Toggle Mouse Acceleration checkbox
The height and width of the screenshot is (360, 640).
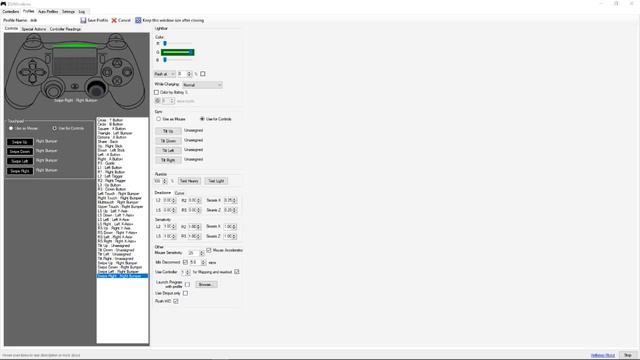click(x=209, y=250)
